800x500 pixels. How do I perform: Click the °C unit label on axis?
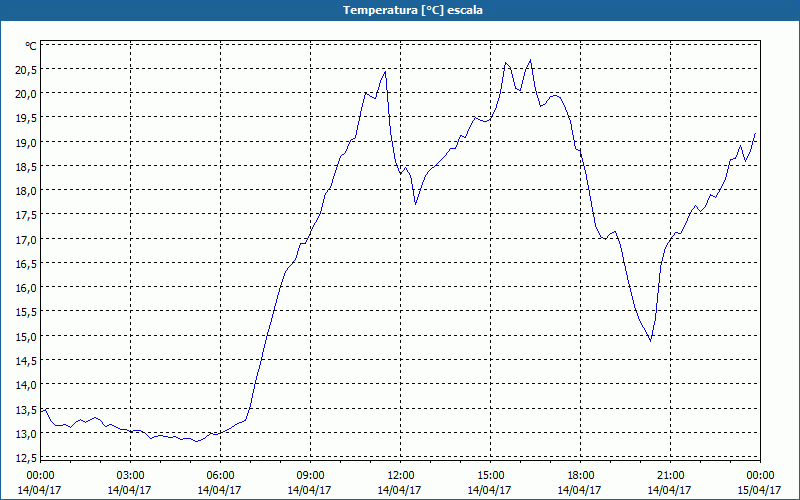[x=31, y=46]
